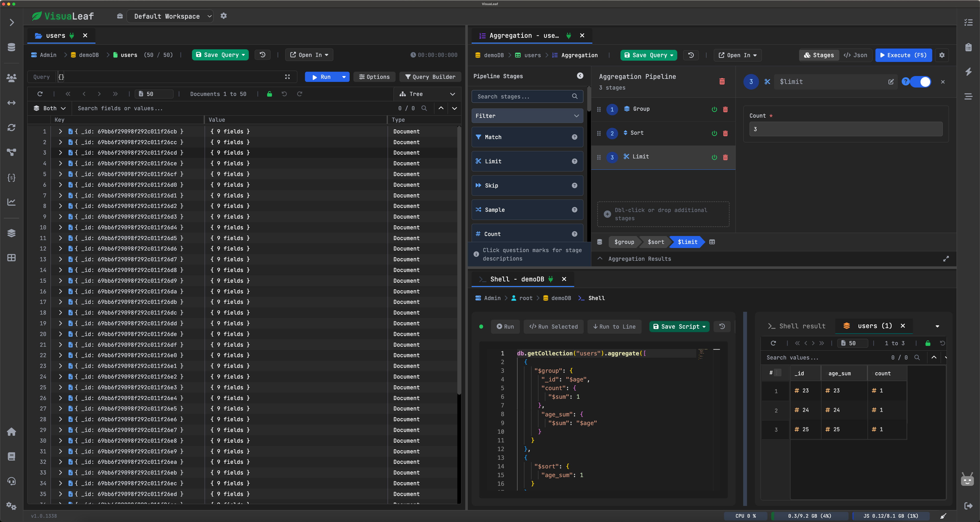Open the Default Workspace dropdown
This screenshot has height=522, width=980.
pyautogui.click(x=170, y=16)
